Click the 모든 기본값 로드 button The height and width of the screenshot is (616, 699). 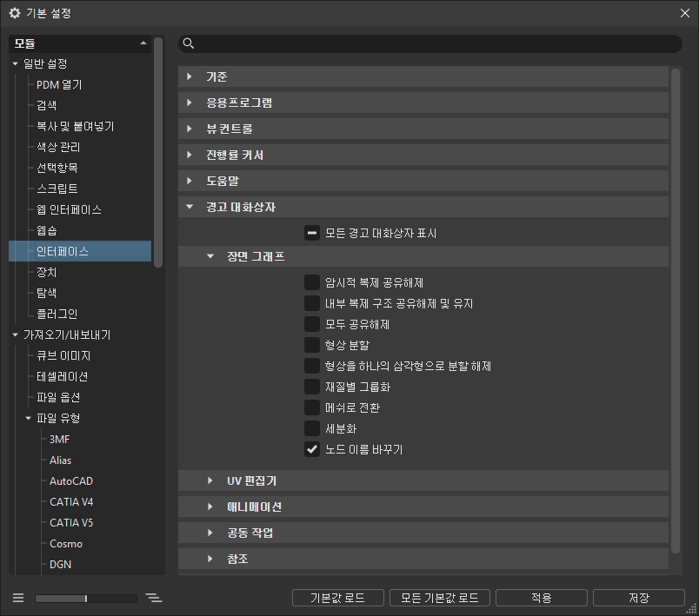tap(440, 598)
